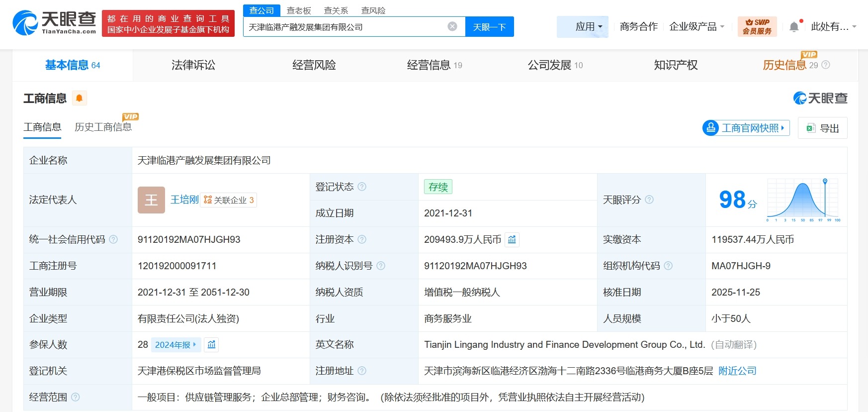Open the notification bell in the header
868x412 pixels.
(794, 27)
